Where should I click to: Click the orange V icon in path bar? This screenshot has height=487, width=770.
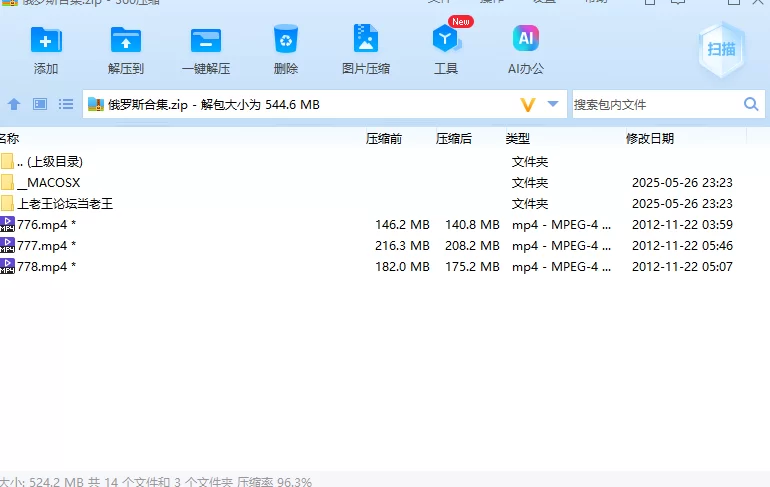pos(528,104)
